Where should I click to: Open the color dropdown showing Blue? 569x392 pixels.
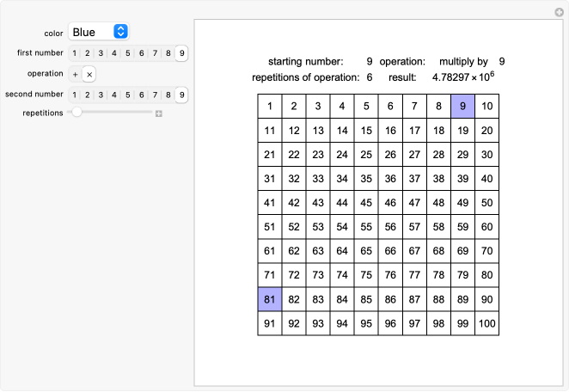99,32
